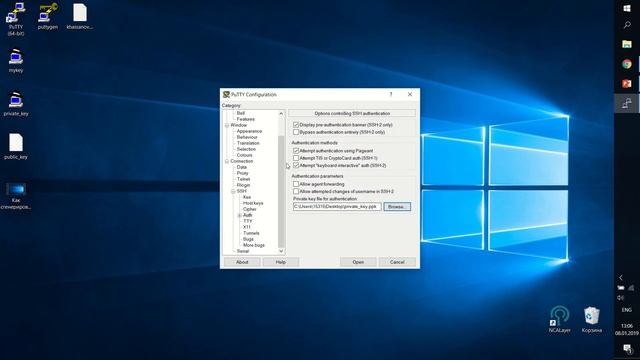Toggle Attempt keyboard-interactive auth checkbox
This screenshot has width=640, height=360.
(x=296, y=165)
